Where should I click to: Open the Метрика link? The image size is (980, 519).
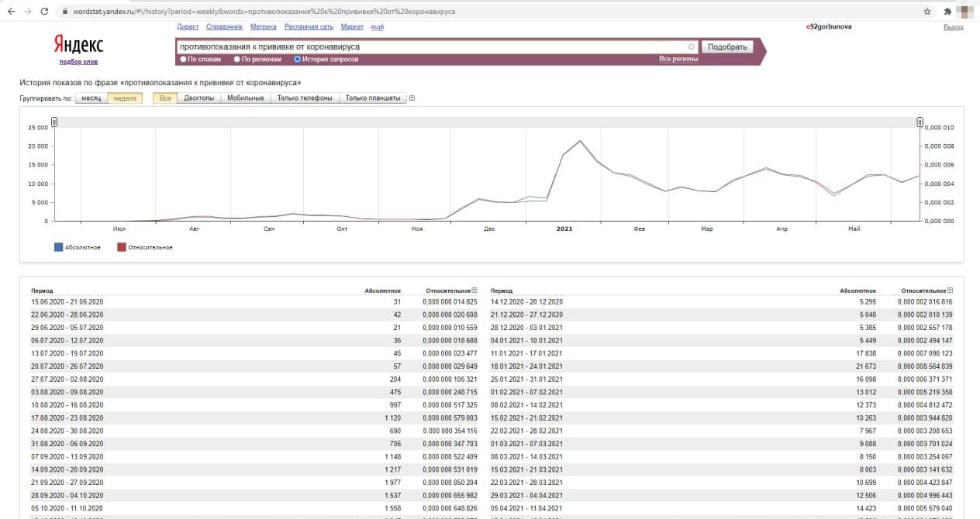pyautogui.click(x=264, y=27)
